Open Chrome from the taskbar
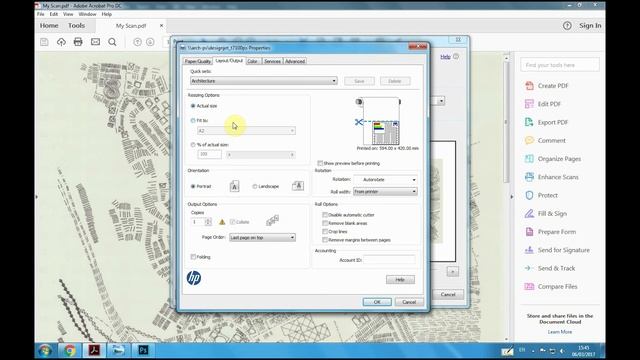 pos(70,350)
